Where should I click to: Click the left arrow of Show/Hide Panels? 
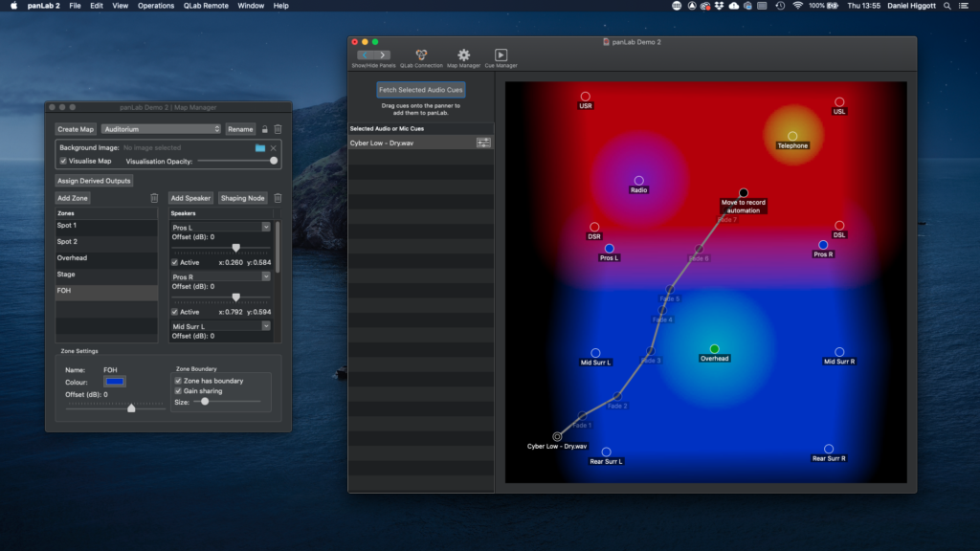click(x=365, y=55)
